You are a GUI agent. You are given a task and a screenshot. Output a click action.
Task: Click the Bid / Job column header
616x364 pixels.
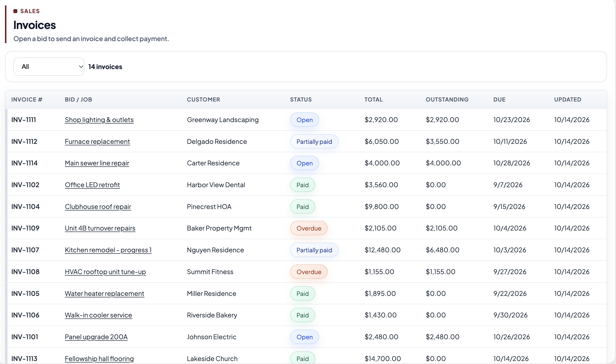[78, 100]
